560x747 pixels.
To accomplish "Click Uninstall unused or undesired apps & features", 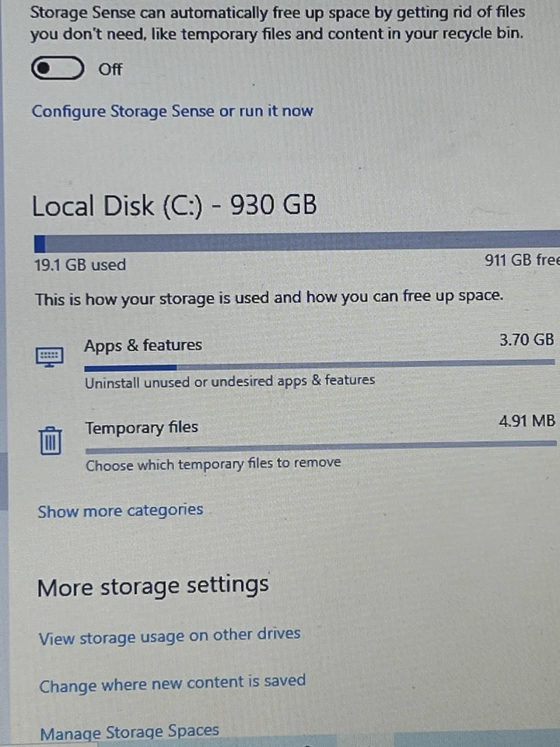I will coord(231,381).
